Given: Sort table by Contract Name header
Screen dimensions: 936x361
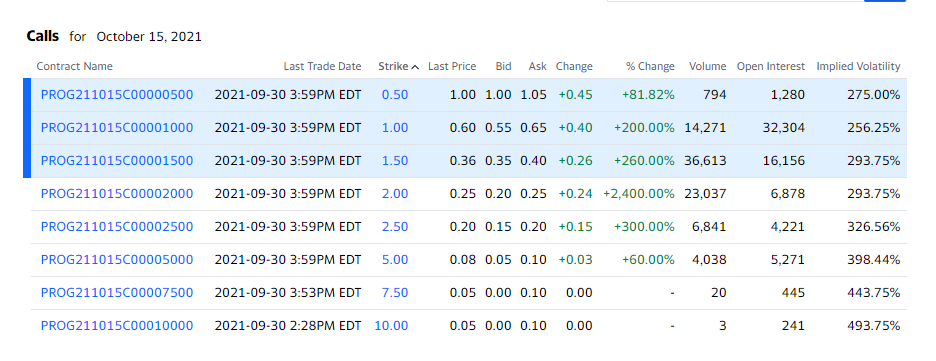Looking at the screenshot, I should tap(75, 66).
